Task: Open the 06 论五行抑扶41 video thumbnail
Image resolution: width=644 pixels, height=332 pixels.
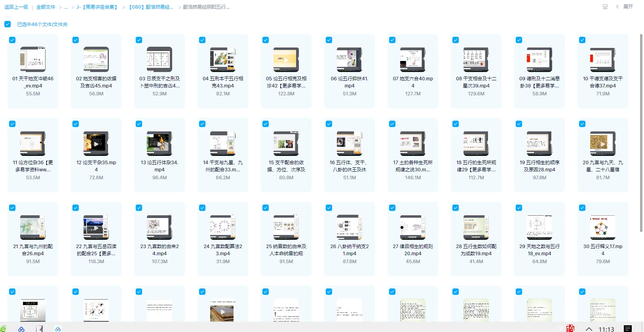Action: pos(350,59)
